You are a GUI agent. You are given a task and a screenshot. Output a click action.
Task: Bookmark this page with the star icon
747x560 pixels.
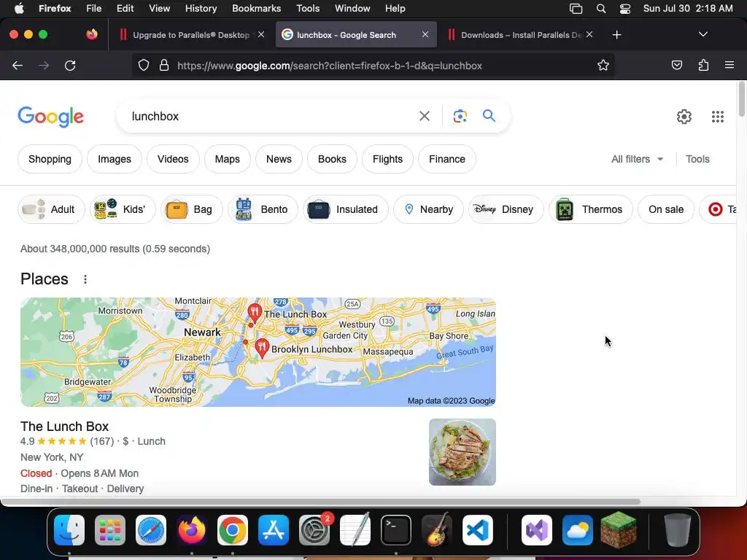pyautogui.click(x=603, y=66)
